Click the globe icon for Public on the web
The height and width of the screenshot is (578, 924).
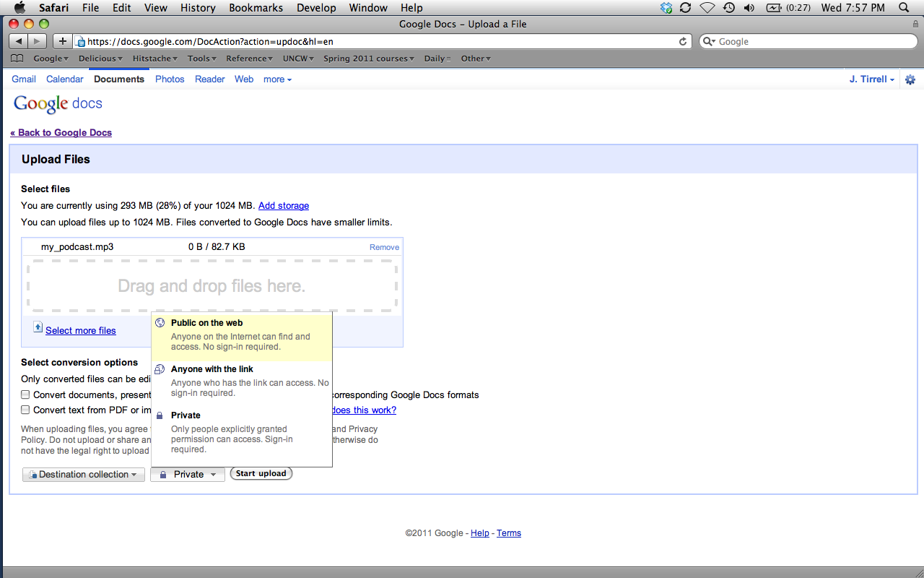(160, 323)
